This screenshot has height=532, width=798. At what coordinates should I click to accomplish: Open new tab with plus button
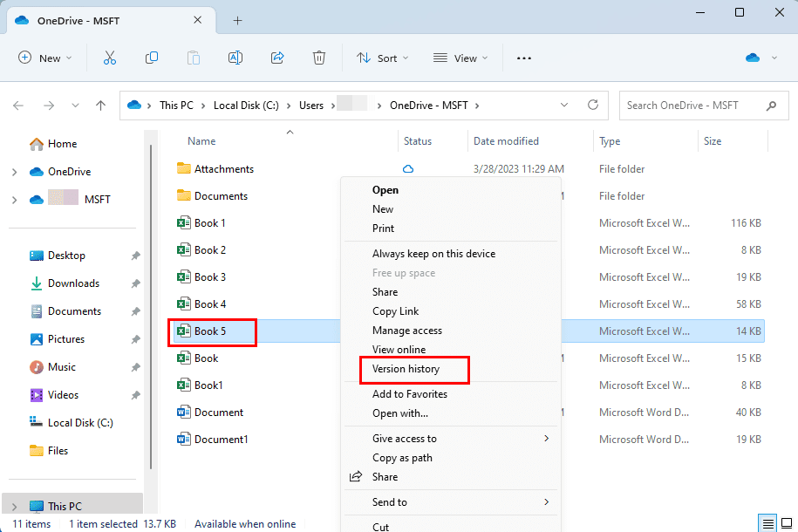pyautogui.click(x=238, y=21)
